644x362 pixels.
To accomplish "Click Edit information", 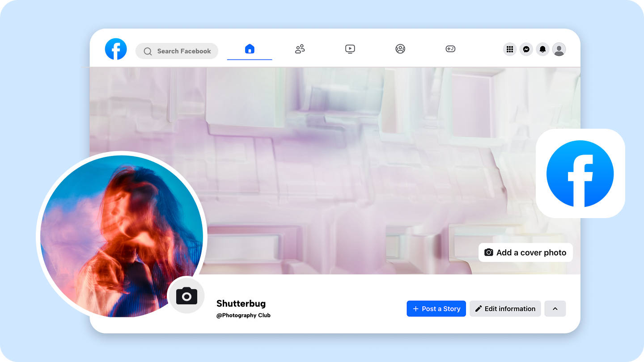I will [x=505, y=308].
